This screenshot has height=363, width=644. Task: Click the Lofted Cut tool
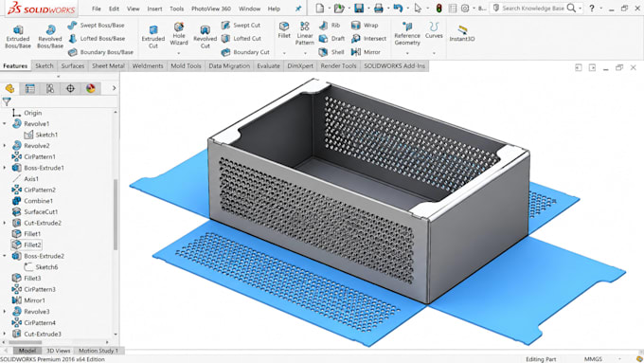[x=241, y=38]
